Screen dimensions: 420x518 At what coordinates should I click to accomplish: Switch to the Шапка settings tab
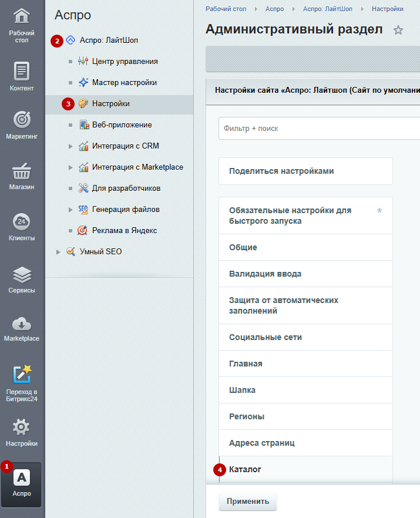click(x=305, y=390)
